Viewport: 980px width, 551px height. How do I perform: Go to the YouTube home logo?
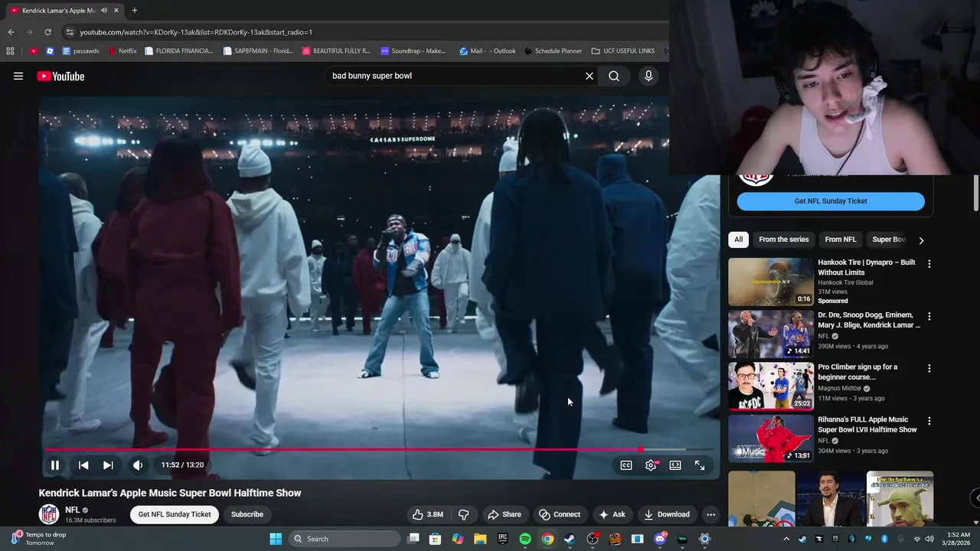[x=60, y=76]
